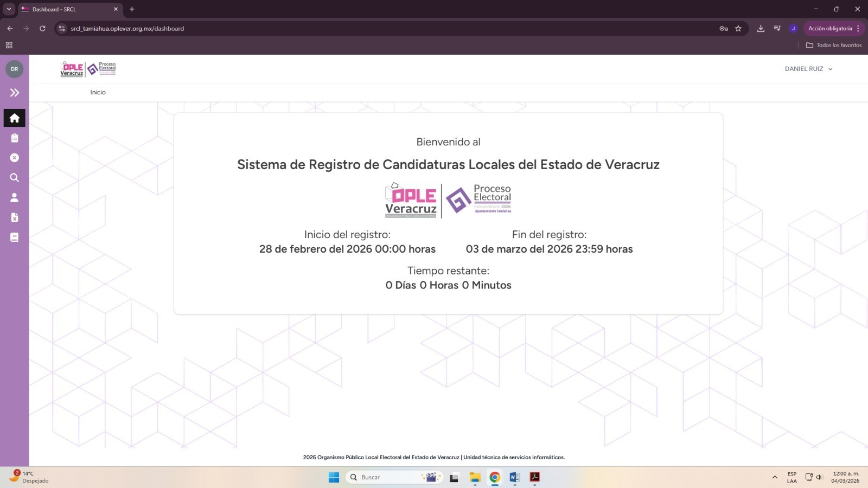
Task: Open the DANIEL RUIZ user dropdown
Action: click(x=808, y=69)
